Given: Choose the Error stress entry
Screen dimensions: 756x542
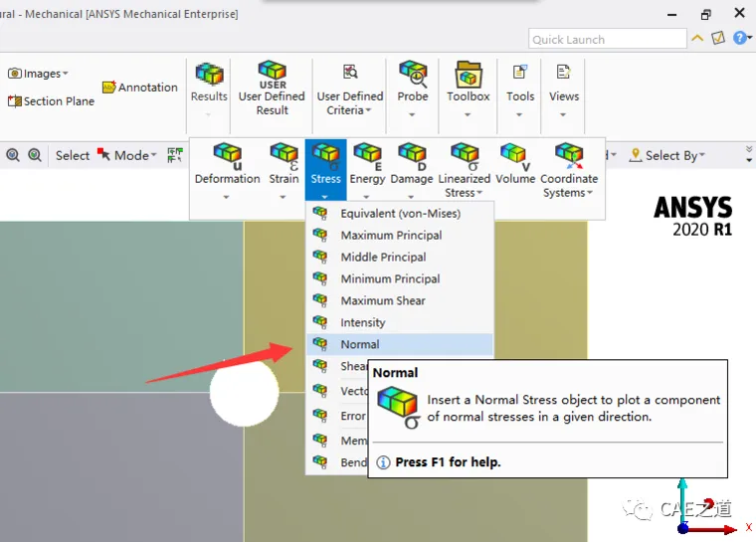Looking at the screenshot, I should [337, 415].
